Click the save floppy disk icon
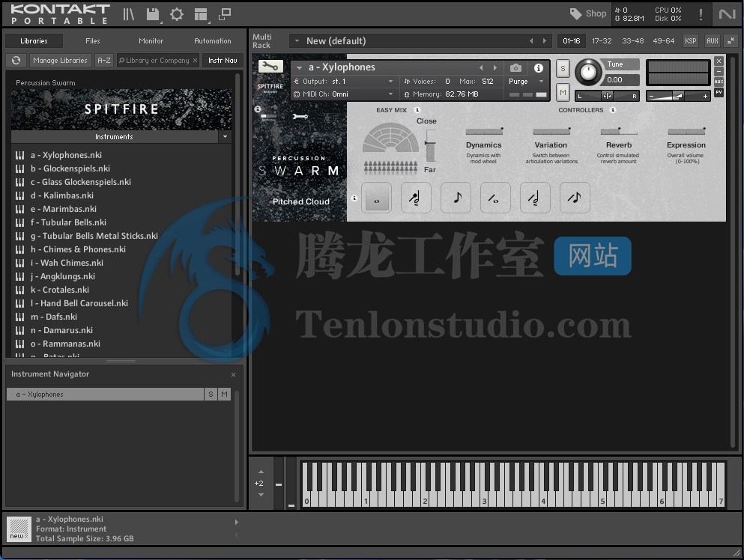The height and width of the screenshot is (560, 744). click(152, 14)
